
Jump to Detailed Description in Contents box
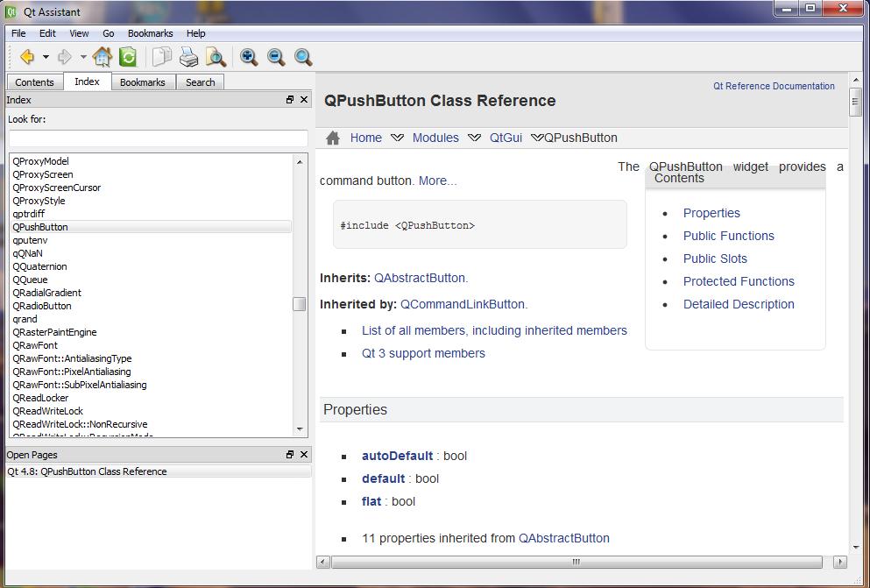tap(739, 304)
